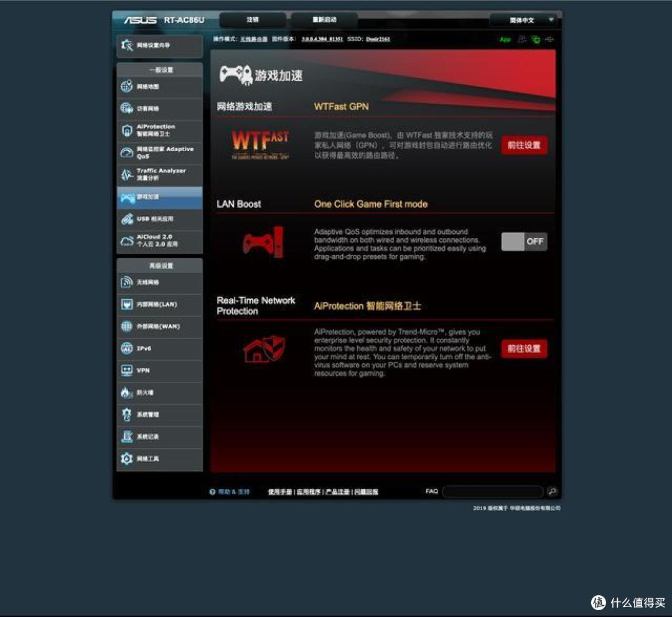Image resolution: width=672 pixels, height=617 pixels.
Task: Open Network Map (网络地图) globe icon
Action: (127, 86)
